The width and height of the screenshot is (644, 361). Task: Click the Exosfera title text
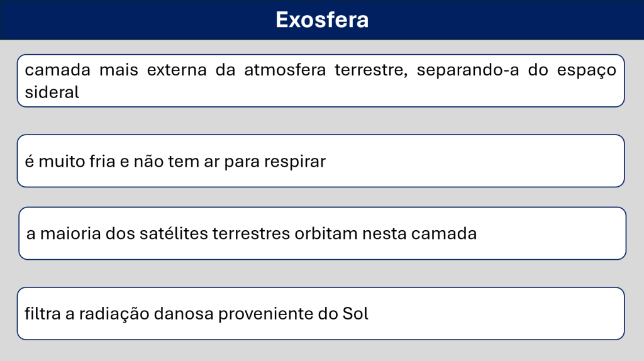coord(321,20)
